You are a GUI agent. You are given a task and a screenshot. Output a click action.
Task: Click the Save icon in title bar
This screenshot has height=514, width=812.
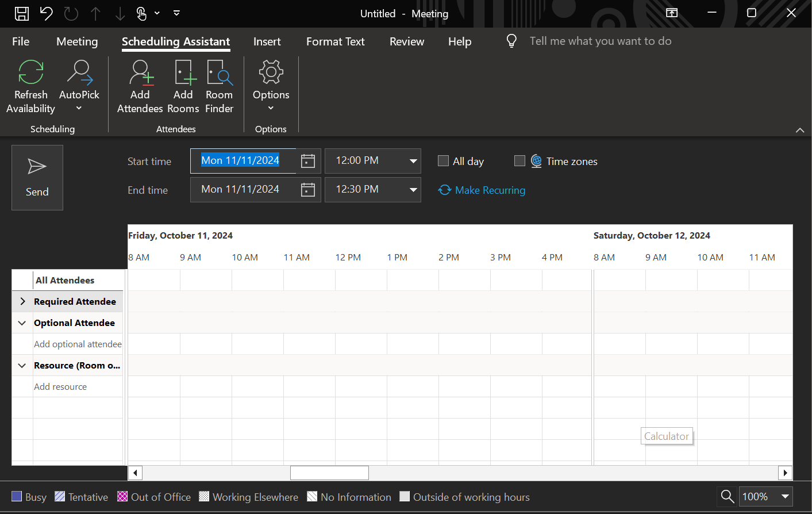[21, 13]
